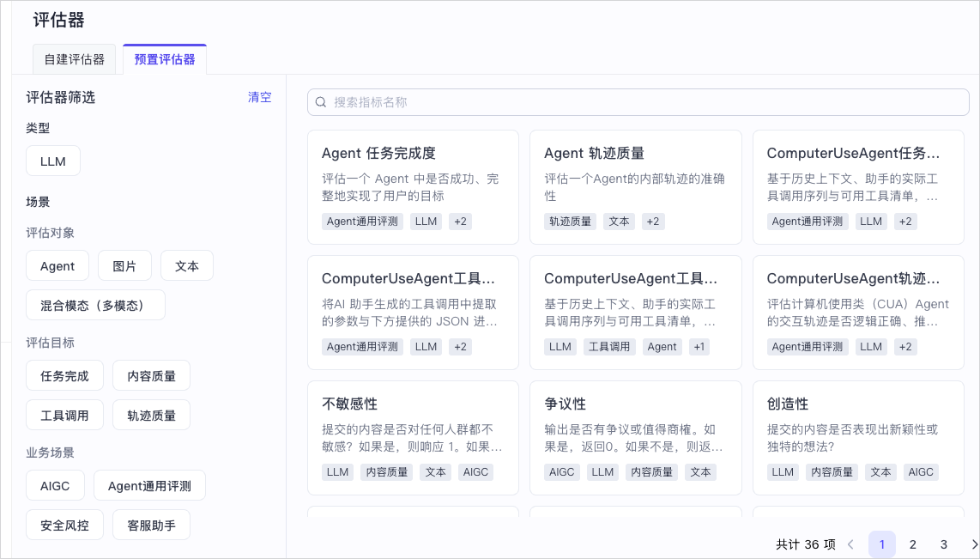Click the 清空 filter link
980x559 pixels.
pyautogui.click(x=259, y=97)
